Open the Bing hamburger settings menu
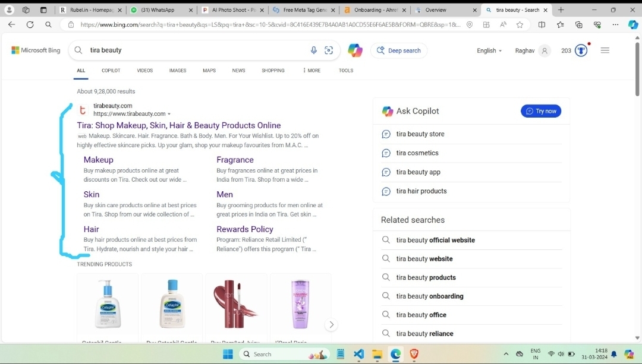Image resolution: width=642 pixels, height=364 pixels. (x=605, y=50)
